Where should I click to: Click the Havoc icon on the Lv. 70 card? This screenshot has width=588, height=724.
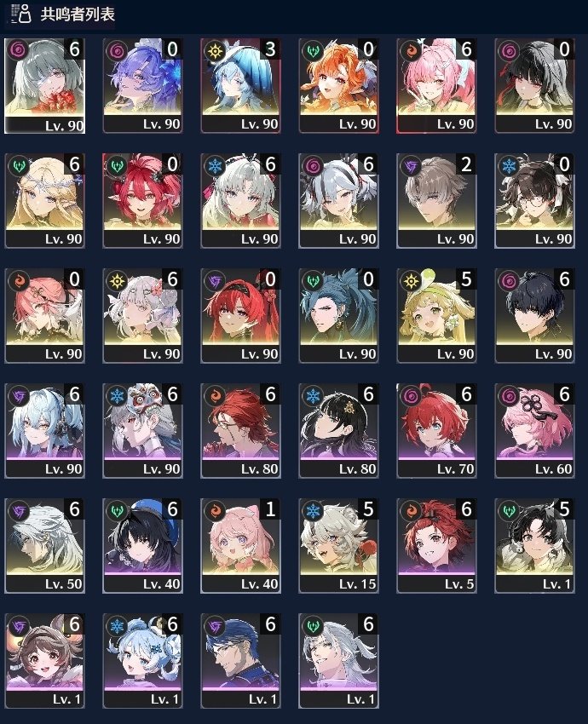pyautogui.click(x=411, y=396)
